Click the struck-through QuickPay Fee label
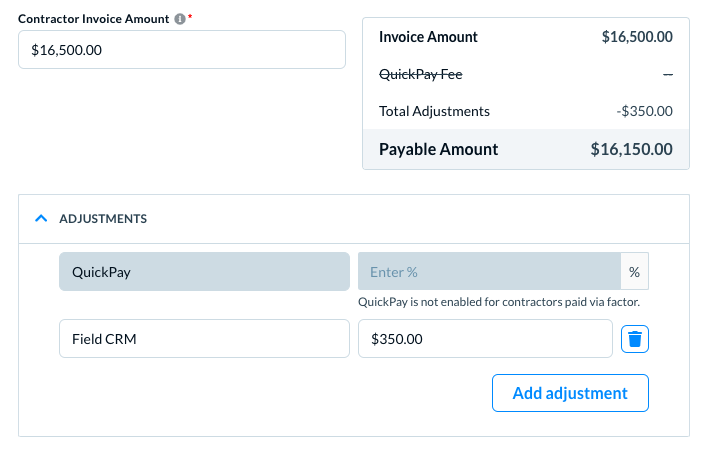The height and width of the screenshot is (450, 705). click(420, 74)
